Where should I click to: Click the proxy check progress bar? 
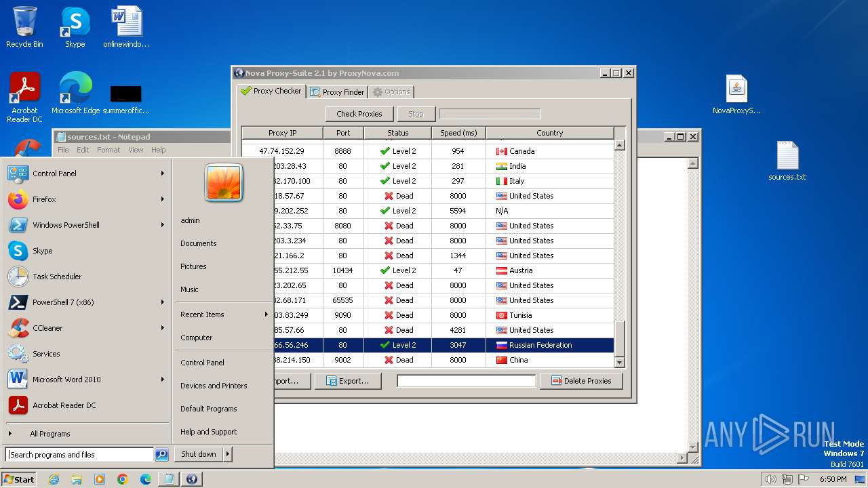click(490, 114)
